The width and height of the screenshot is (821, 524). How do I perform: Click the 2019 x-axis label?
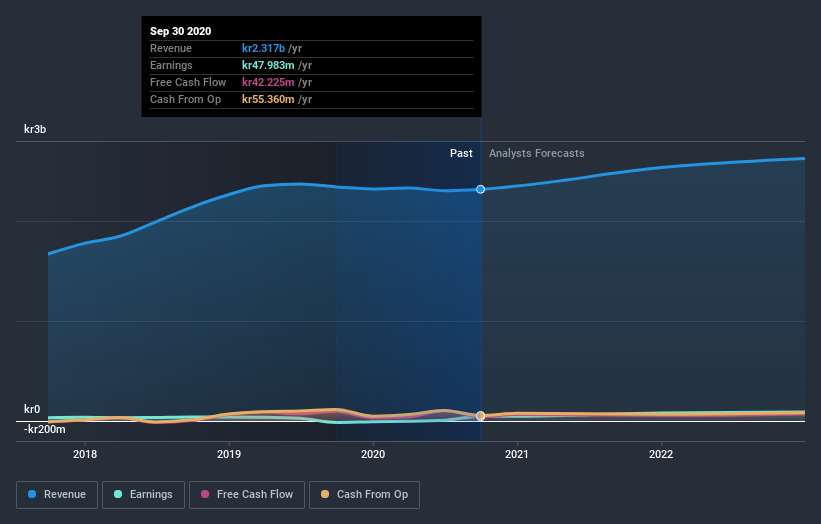229,454
